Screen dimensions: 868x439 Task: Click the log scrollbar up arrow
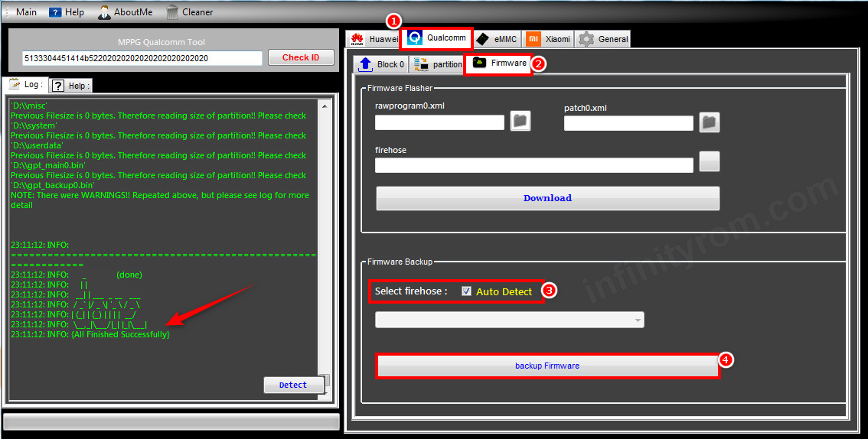pos(325,106)
